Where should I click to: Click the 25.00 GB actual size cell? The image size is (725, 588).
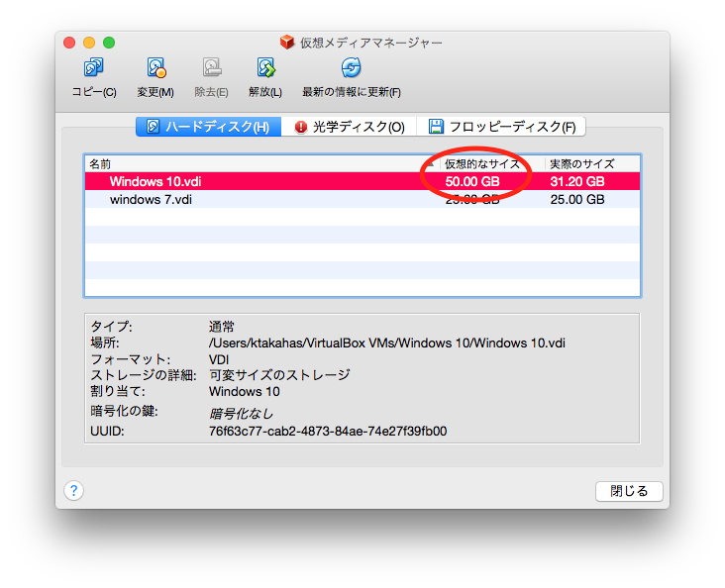pos(577,199)
